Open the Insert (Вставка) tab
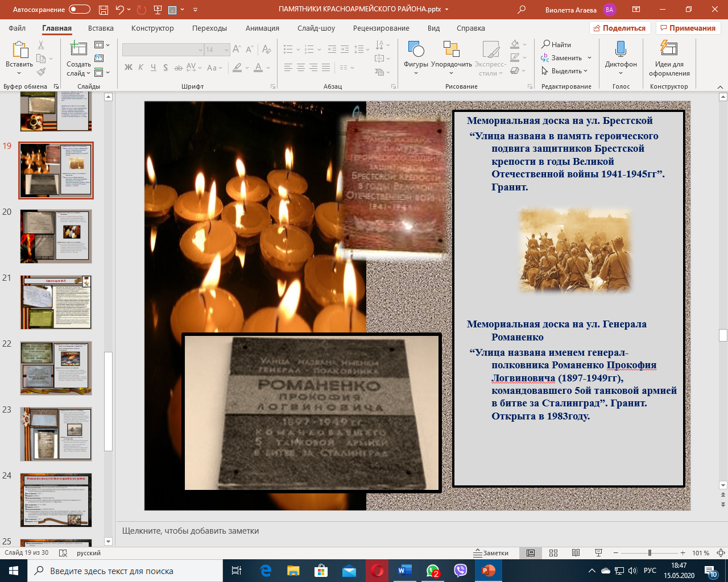Screen dimensions: 728x582 coord(101,28)
